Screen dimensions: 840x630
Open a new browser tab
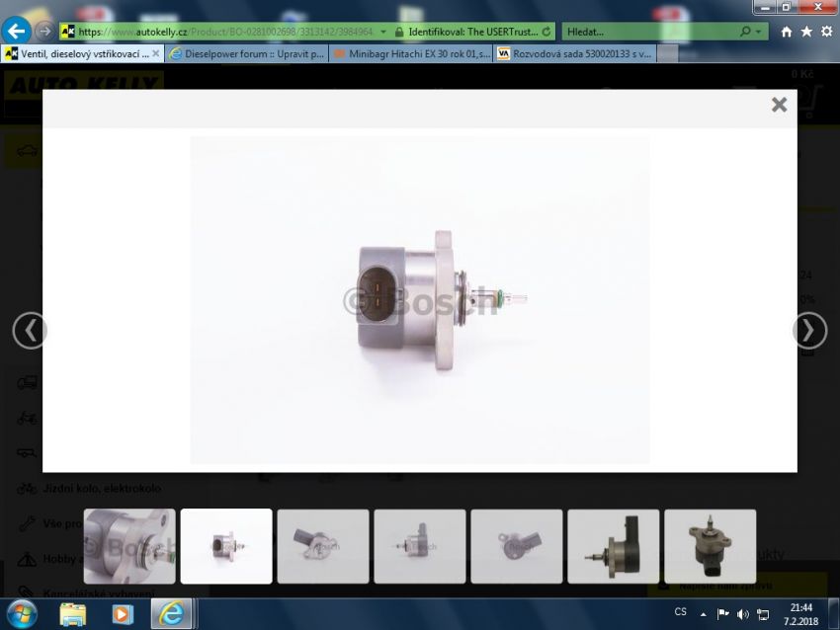click(667, 53)
